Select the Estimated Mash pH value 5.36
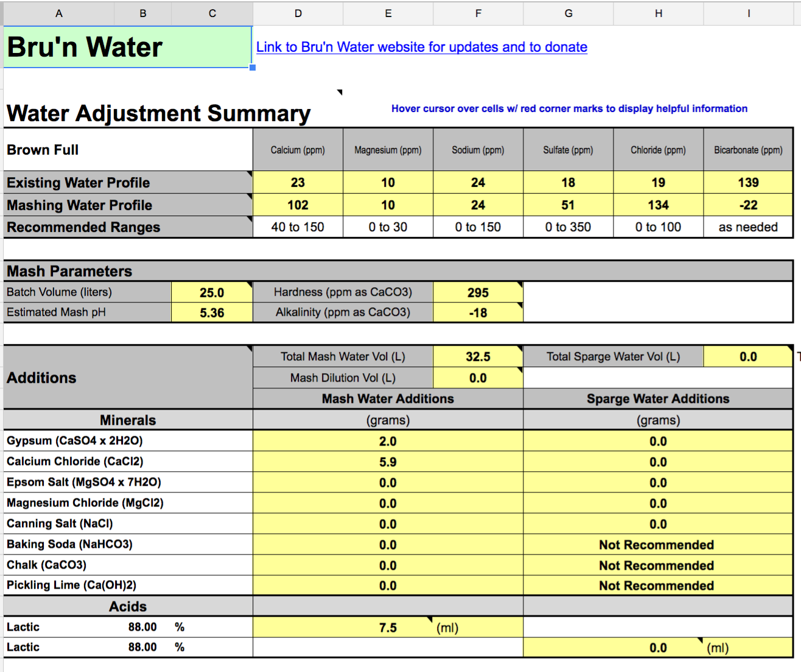801x672 pixels. [212, 312]
